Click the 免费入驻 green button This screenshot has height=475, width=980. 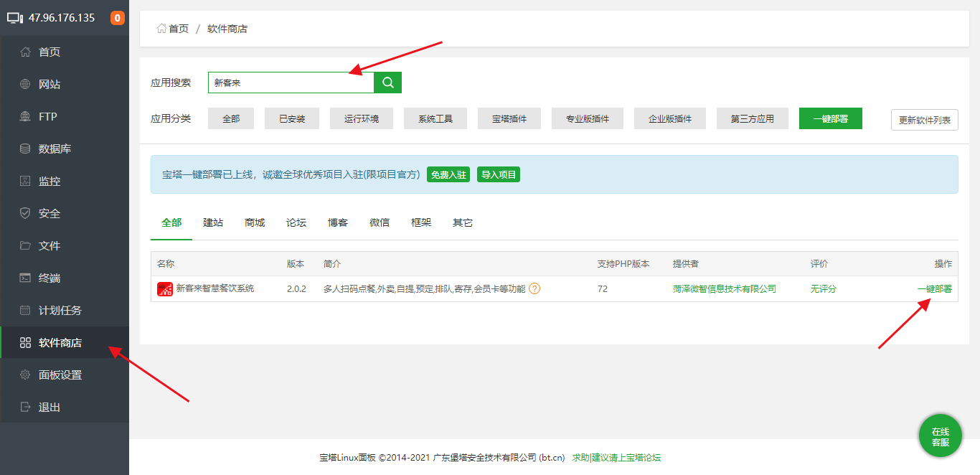pos(448,174)
